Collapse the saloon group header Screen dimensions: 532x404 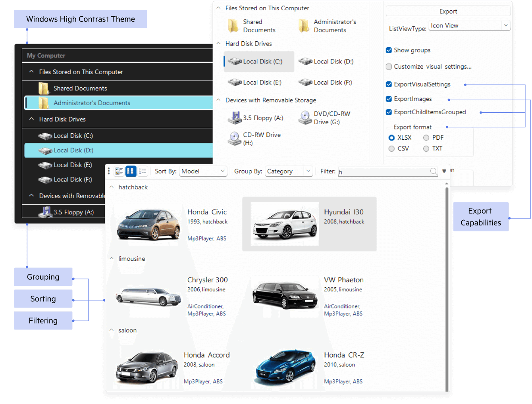pyautogui.click(x=112, y=330)
